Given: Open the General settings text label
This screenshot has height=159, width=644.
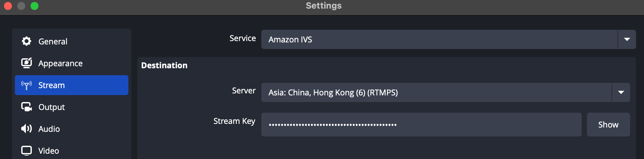Looking at the screenshot, I should pyautogui.click(x=53, y=41).
